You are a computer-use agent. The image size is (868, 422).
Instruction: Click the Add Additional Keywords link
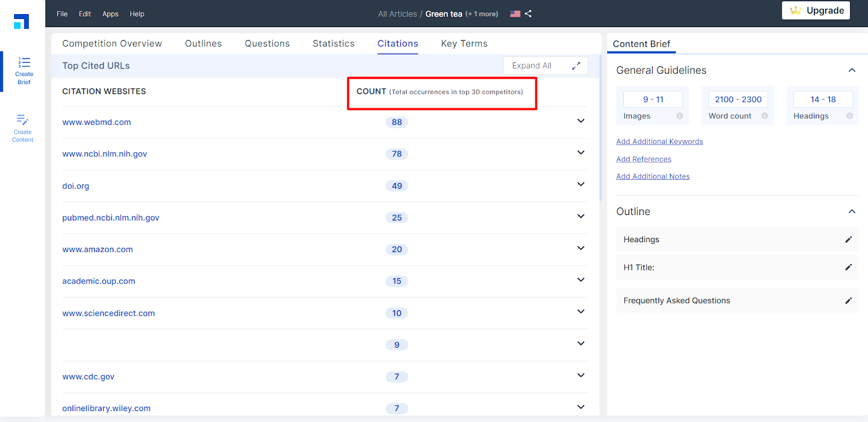click(659, 141)
